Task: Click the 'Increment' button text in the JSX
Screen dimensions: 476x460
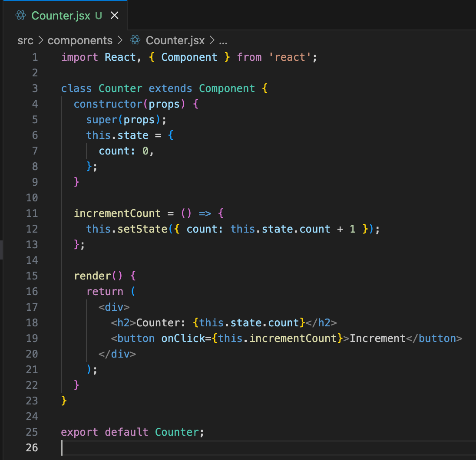Action: (x=377, y=338)
